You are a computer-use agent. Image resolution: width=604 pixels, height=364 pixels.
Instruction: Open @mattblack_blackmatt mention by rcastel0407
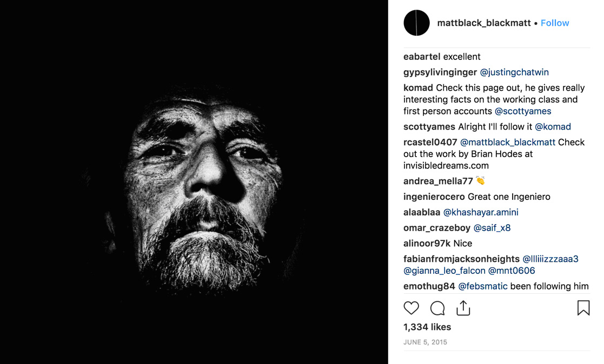click(508, 143)
